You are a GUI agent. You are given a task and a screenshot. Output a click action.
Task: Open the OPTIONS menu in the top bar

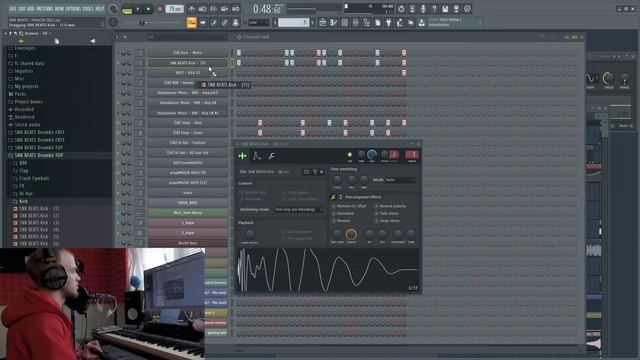73,9
